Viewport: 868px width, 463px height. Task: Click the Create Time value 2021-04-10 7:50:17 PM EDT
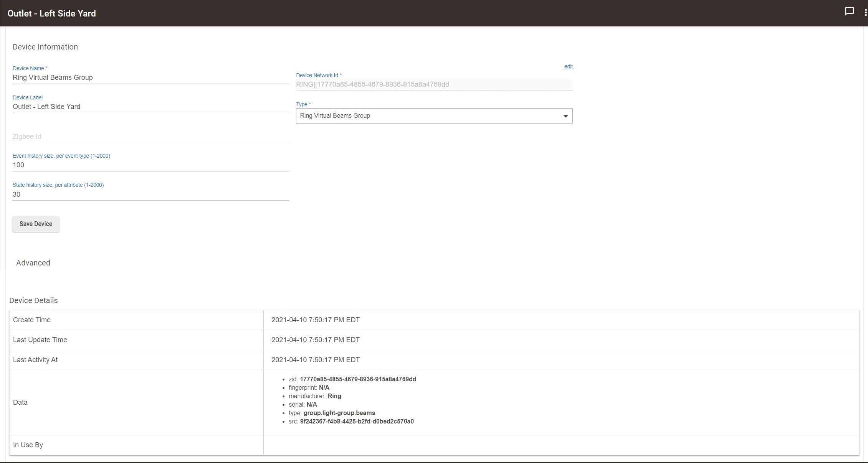tap(316, 320)
